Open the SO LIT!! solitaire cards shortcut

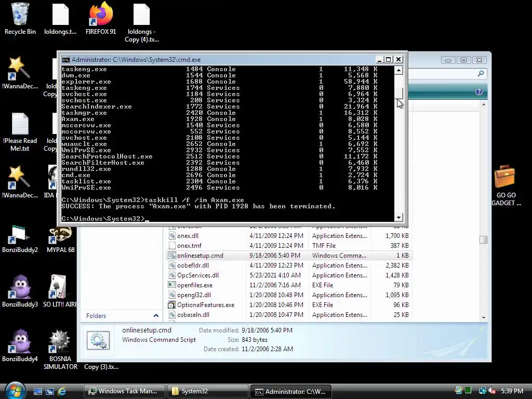coord(60,291)
